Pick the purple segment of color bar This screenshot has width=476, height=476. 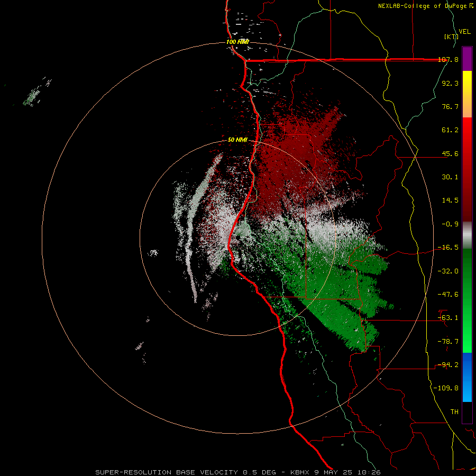[x=467, y=59]
